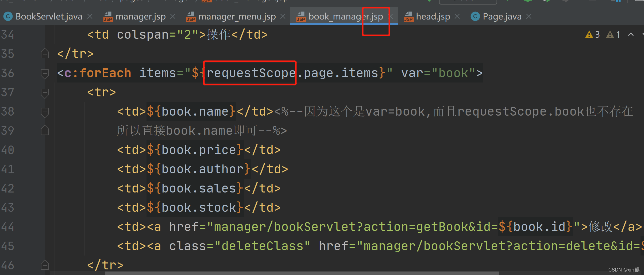Click the ${book.price} expression

[195, 150]
